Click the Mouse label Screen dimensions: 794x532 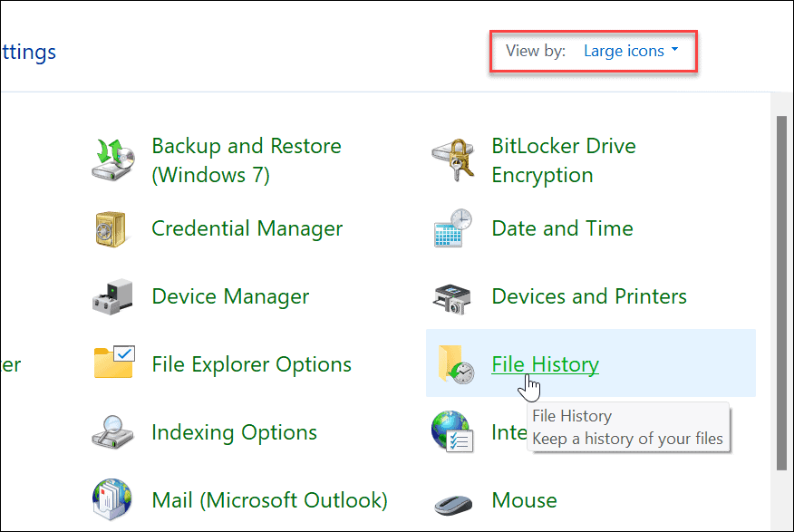click(524, 500)
